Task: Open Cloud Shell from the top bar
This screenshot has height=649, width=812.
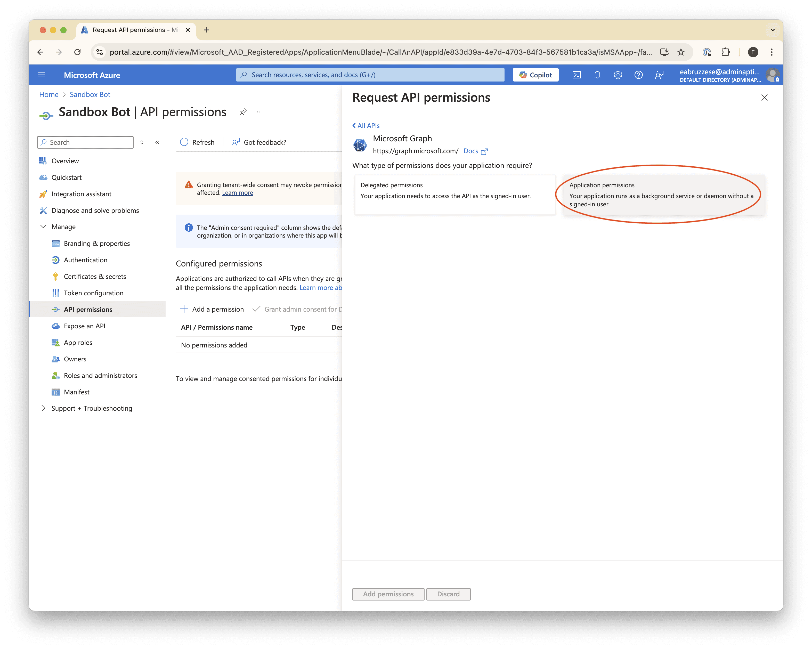Action: [576, 75]
